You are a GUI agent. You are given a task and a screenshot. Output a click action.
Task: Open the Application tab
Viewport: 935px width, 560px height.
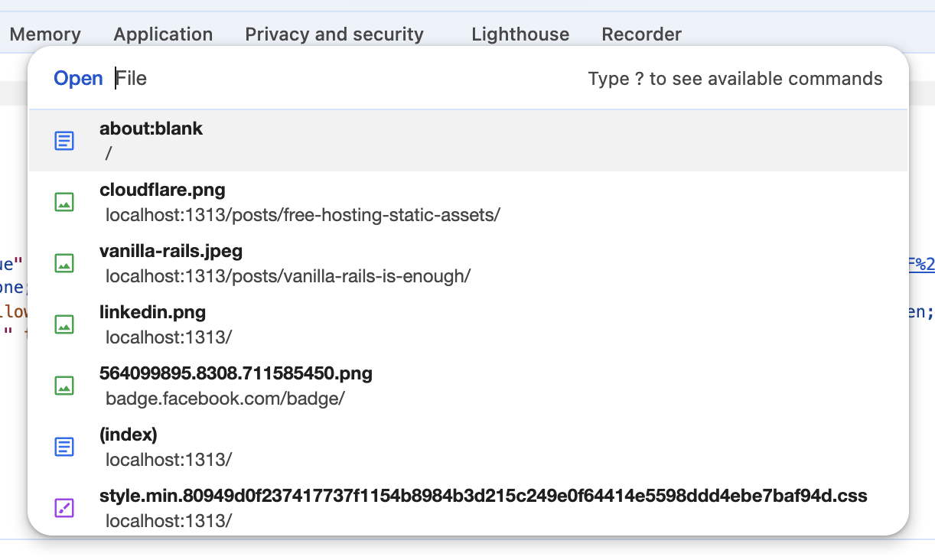[163, 34]
